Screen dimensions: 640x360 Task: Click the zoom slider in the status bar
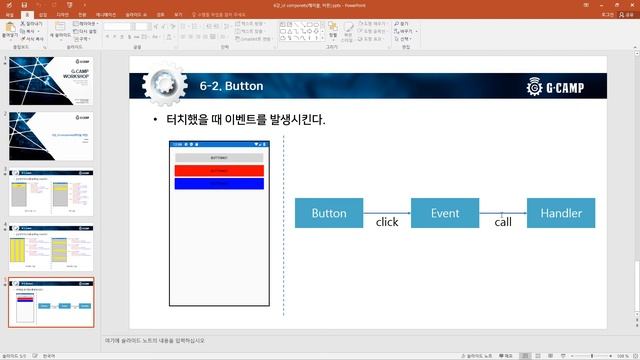(592, 356)
